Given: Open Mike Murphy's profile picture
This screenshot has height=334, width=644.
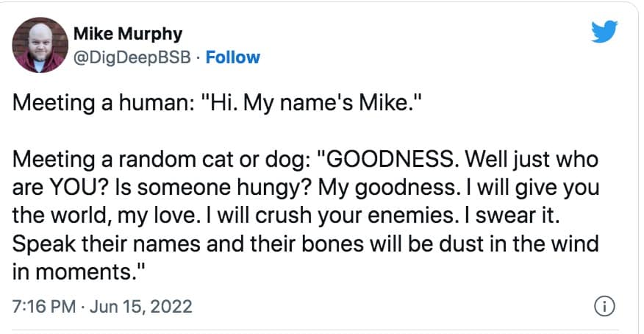Looking at the screenshot, I should 40,46.
